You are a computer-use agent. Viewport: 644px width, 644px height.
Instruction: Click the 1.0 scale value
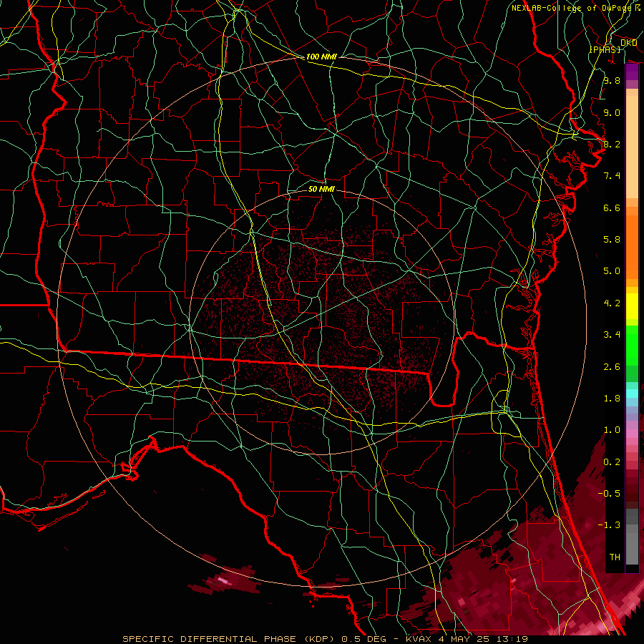612,430
